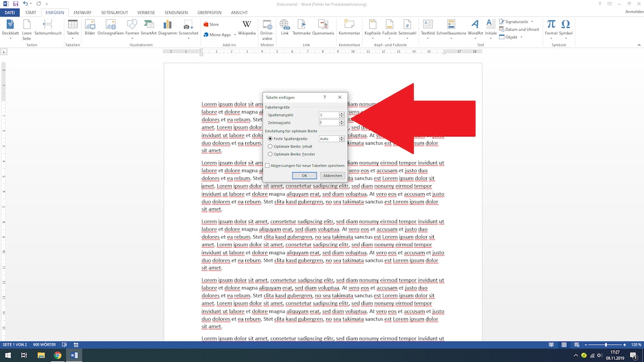Viewport: 644px width, 362px height.
Task: Insert a Diagramm chart
Action: pos(167,27)
